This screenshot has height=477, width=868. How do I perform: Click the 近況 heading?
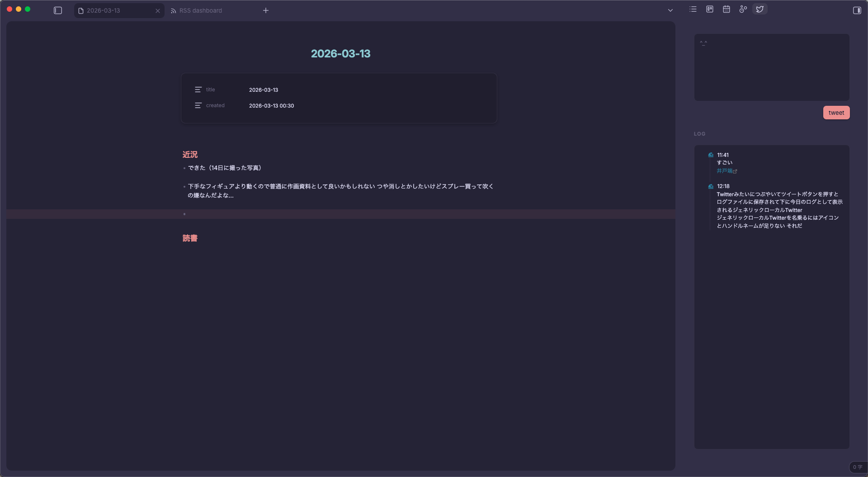pos(190,155)
